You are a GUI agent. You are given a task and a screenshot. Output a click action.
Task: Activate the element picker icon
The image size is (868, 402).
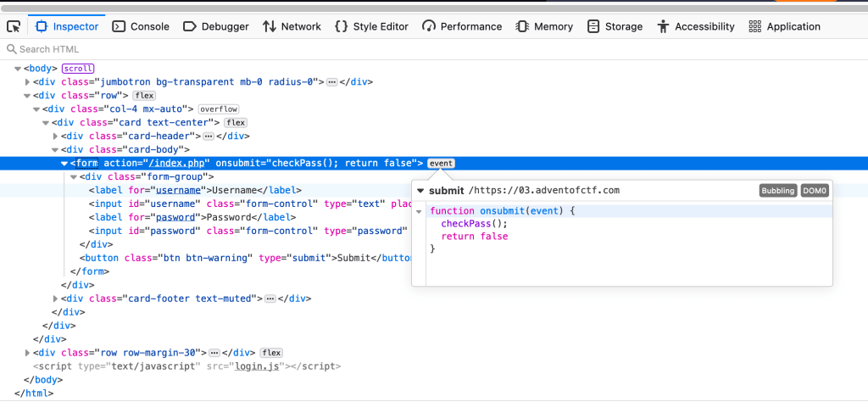point(14,26)
